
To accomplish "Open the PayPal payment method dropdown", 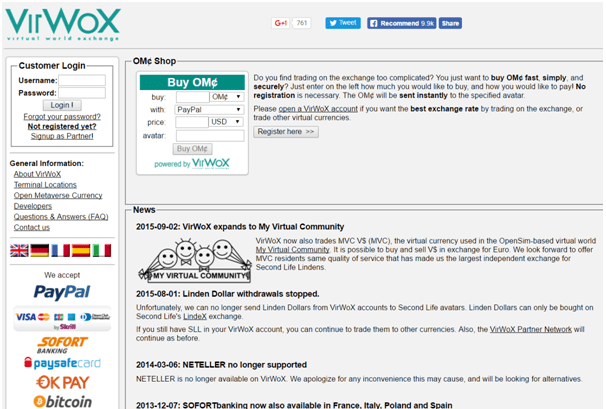I will point(209,109).
